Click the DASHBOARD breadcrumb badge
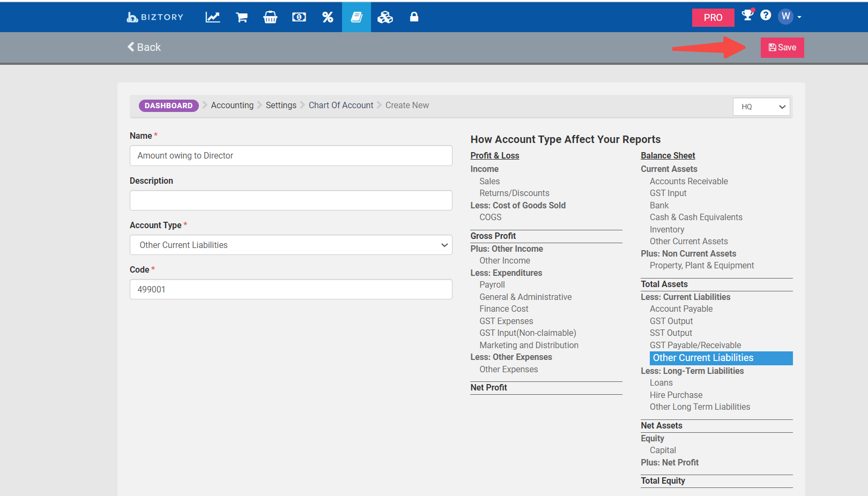Screen dimensions: 868x496 (169, 106)
